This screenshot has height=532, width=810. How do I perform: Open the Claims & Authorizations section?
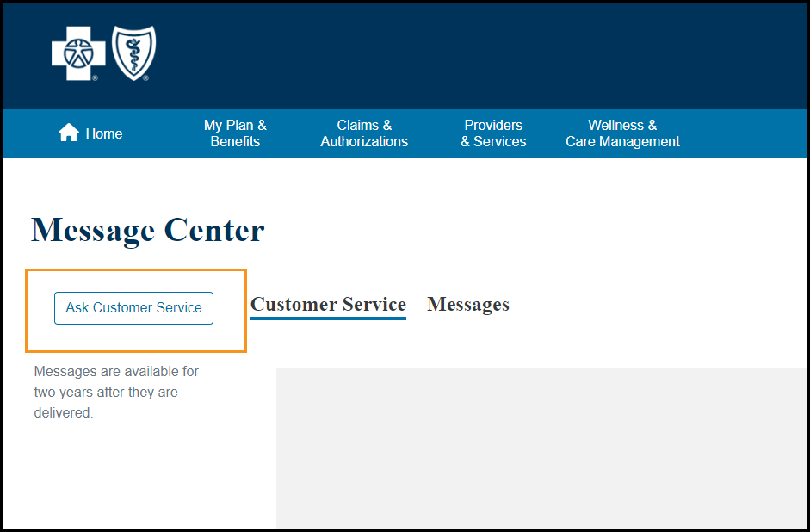click(x=363, y=133)
